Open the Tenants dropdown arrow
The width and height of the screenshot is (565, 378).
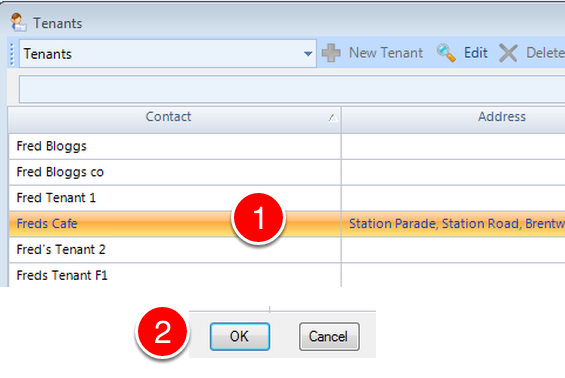tap(308, 54)
